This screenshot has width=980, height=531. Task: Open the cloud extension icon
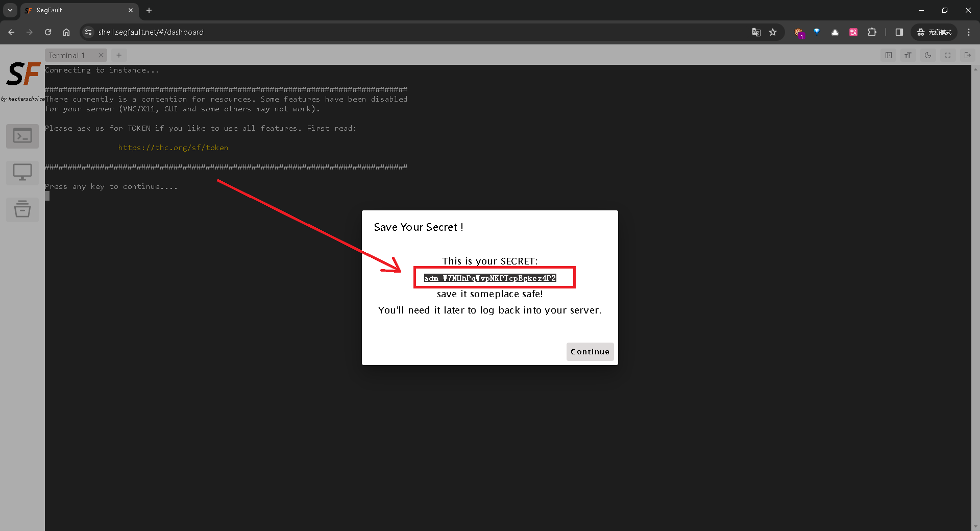pyautogui.click(x=835, y=32)
